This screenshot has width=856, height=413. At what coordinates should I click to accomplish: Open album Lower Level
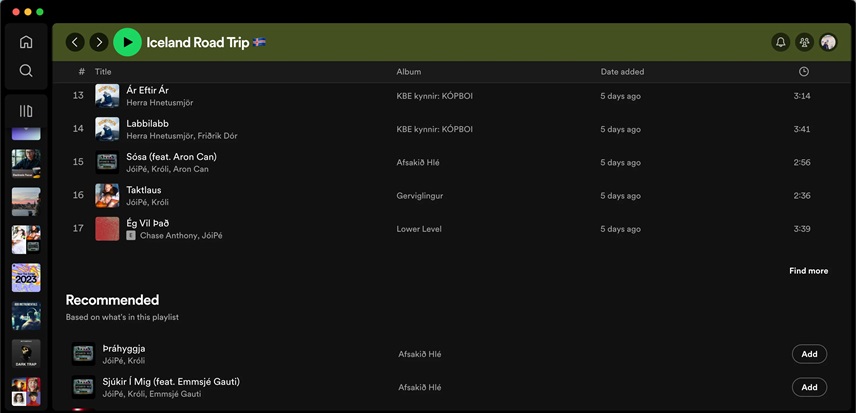(x=419, y=229)
